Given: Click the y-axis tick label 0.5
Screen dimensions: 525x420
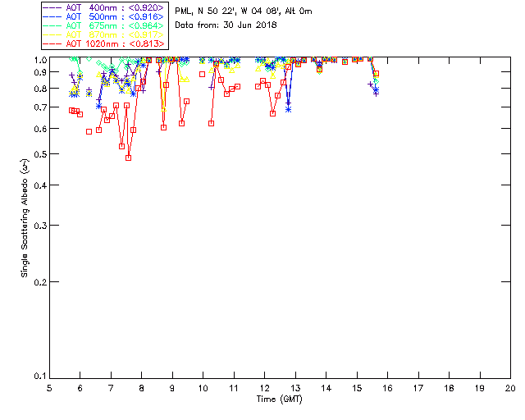Looking at the screenshot, I should 38,154.
